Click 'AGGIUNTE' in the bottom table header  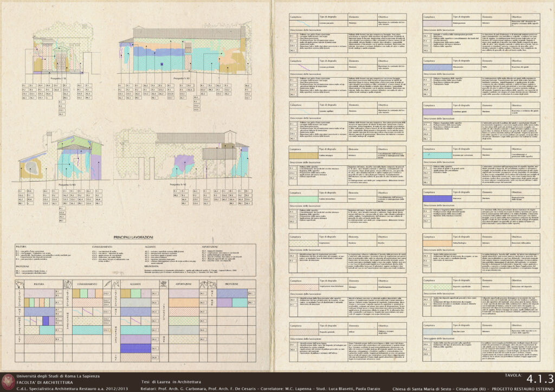(x=135, y=284)
